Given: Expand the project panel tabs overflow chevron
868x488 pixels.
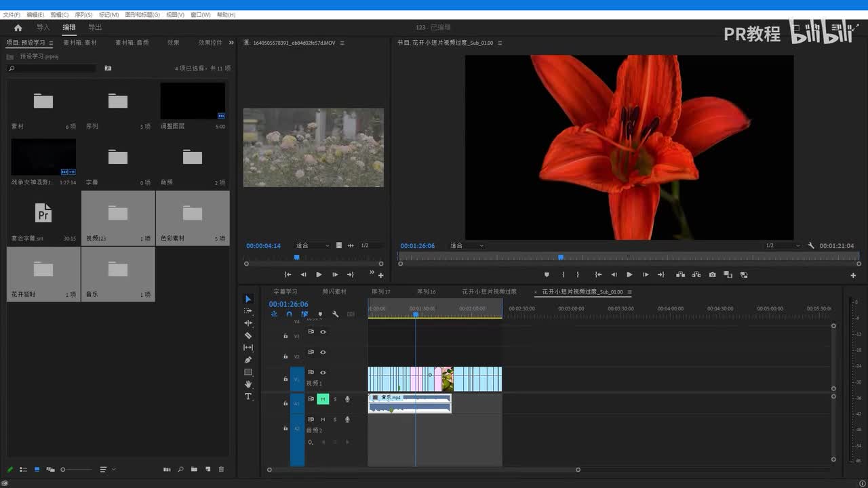Looking at the screenshot, I should (231, 43).
